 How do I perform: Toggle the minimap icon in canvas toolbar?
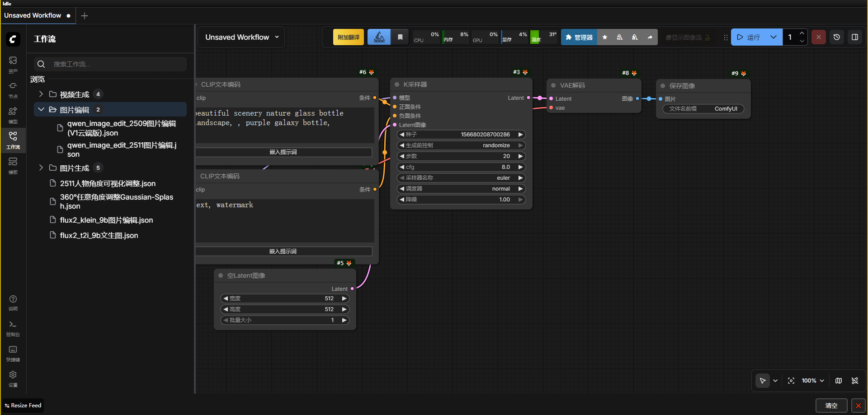tap(839, 381)
